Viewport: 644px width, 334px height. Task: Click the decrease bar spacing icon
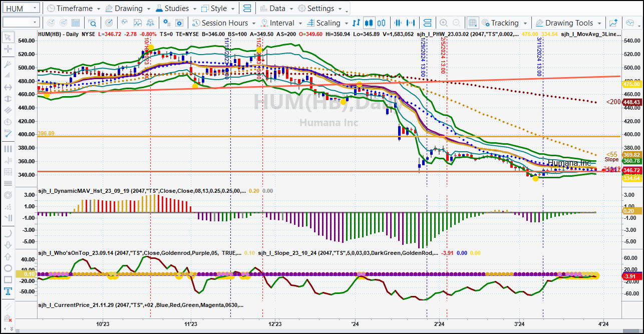[x=399, y=23]
